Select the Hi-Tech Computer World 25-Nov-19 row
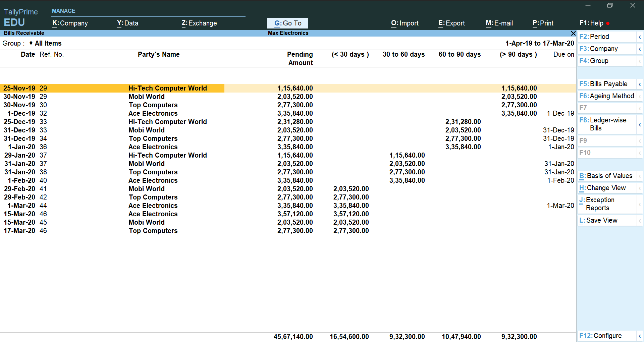This screenshot has width=644, height=342. [x=167, y=88]
